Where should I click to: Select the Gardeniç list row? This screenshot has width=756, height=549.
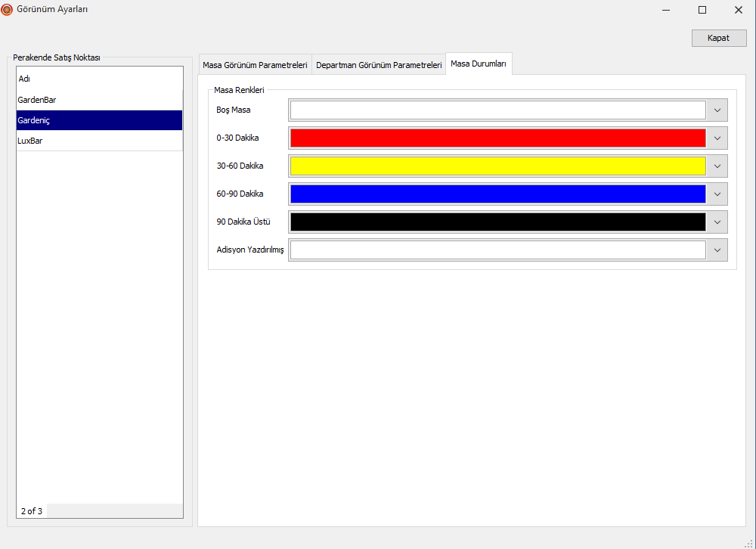99,120
